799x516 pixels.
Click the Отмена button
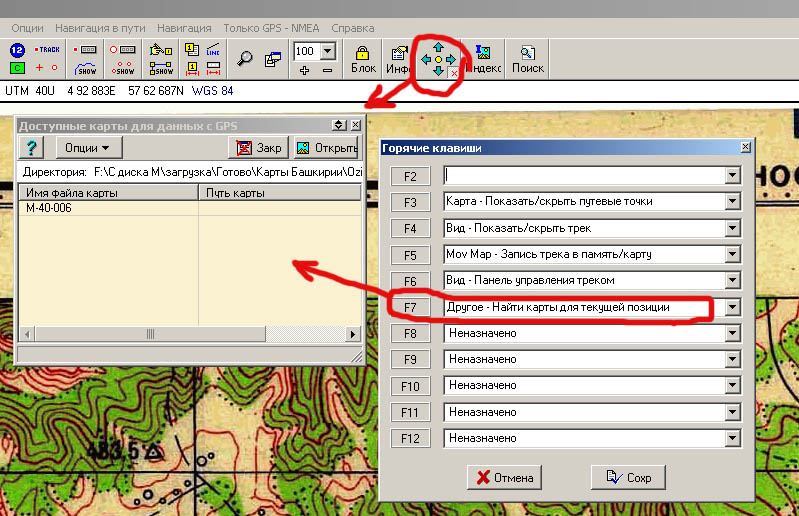[504, 477]
